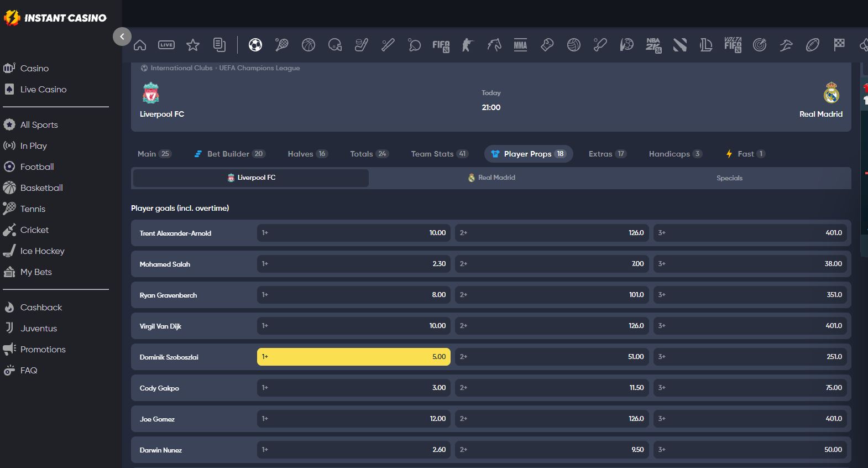Open the League of Legends icon

(x=707, y=45)
